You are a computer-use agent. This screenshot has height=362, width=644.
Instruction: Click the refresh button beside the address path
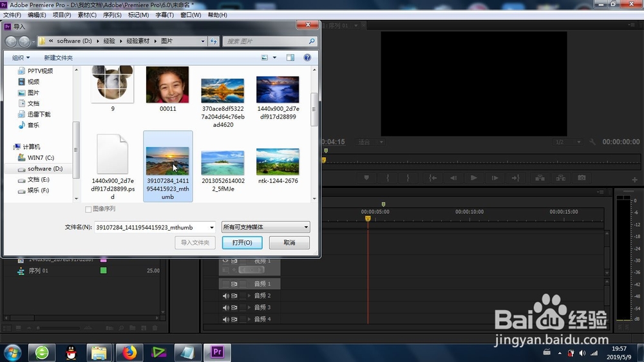[x=214, y=41]
